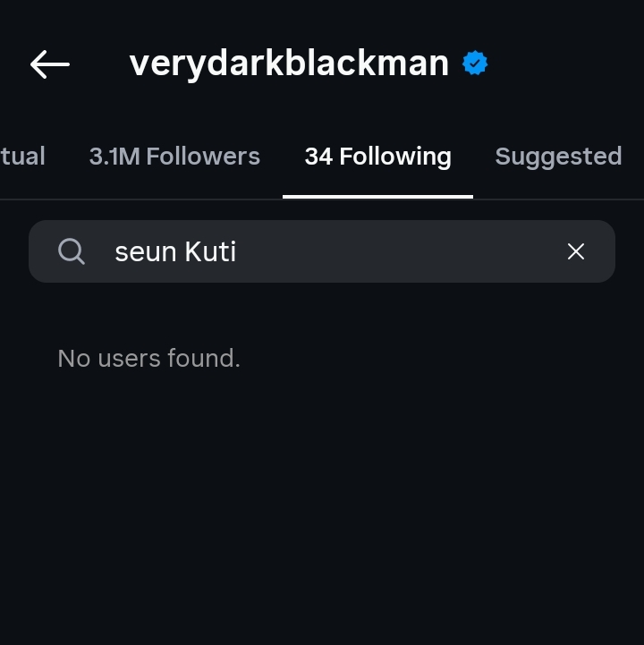Open the 3.1M Followers tab
The height and width of the screenshot is (645, 644).
(174, 157)
